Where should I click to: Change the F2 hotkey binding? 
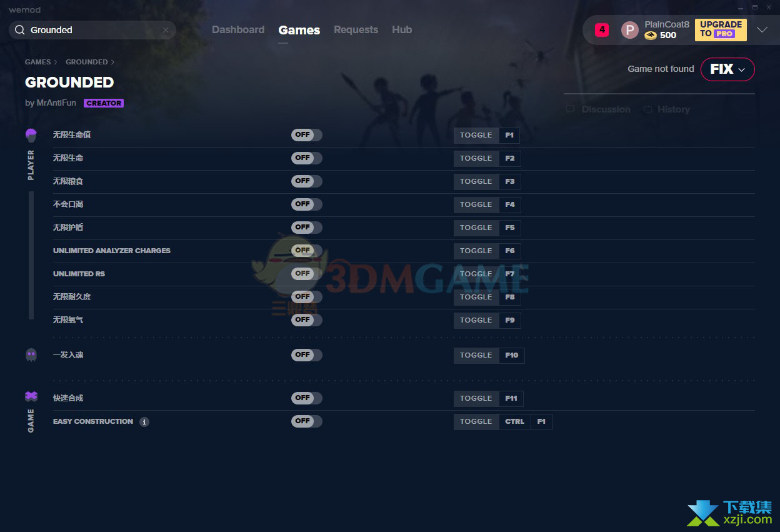[510, 158]
